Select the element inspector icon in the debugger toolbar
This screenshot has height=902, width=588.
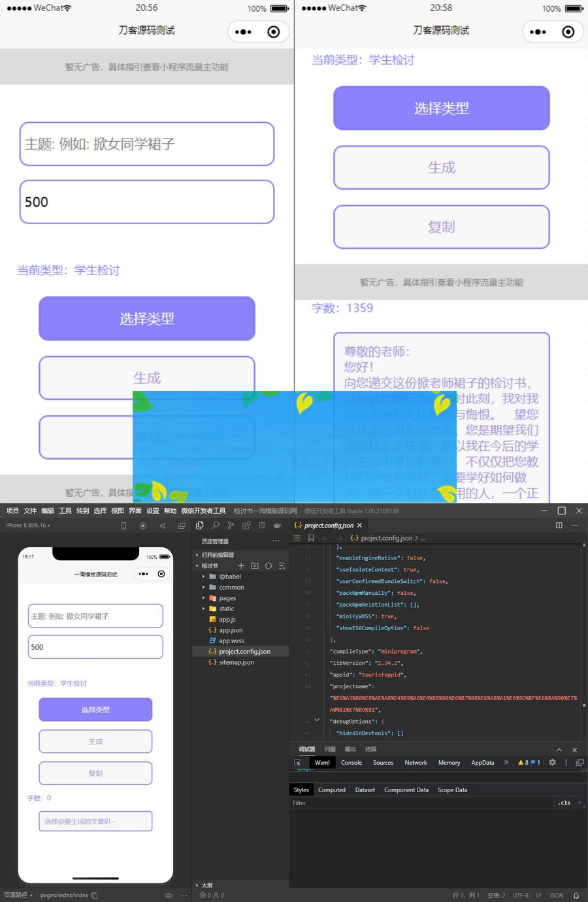tap(298, 762)
